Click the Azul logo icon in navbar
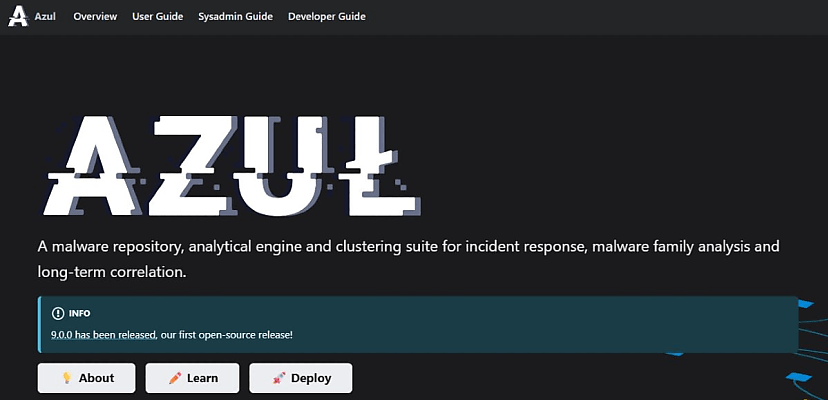The width and height of the screenshot is (828, 400). point(18,16)
